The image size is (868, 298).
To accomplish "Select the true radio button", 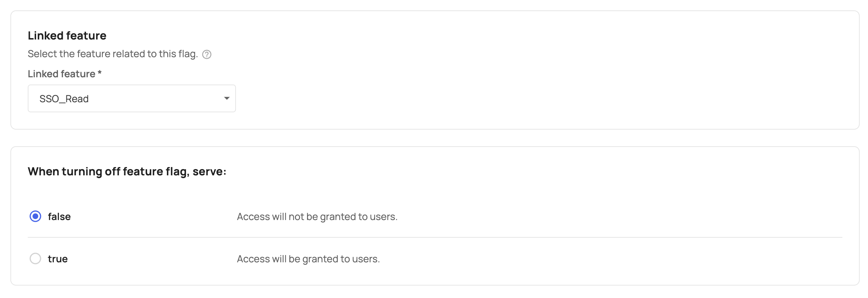I will pos(35,258).
